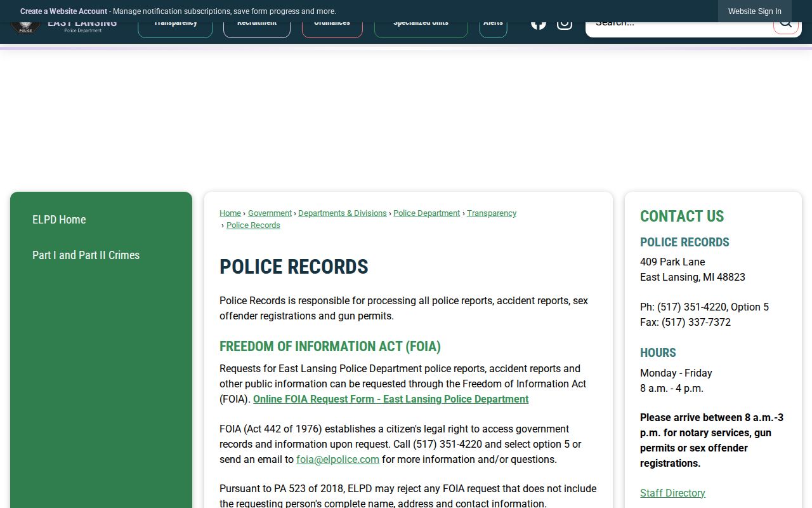Viewport: 812px width, 508px height.
Task: Go to ELPD Home in sidebar
Action: (59, 220)
